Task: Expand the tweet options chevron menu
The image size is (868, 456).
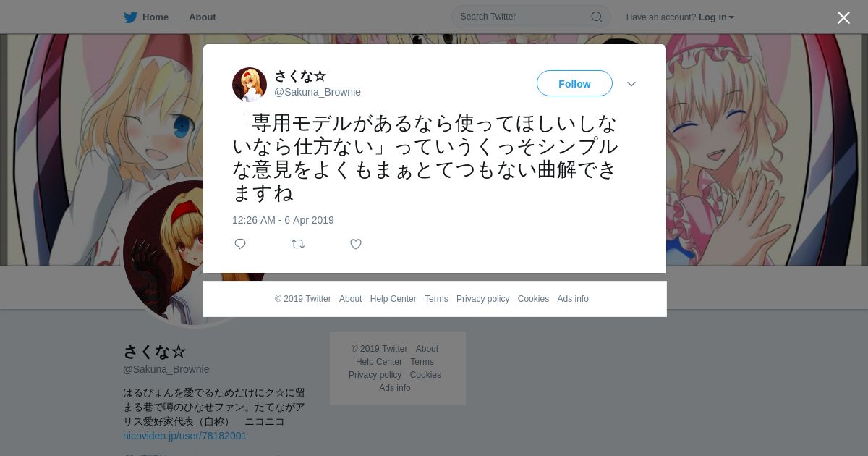Action: pyautogui.click(x=631, y=84)
